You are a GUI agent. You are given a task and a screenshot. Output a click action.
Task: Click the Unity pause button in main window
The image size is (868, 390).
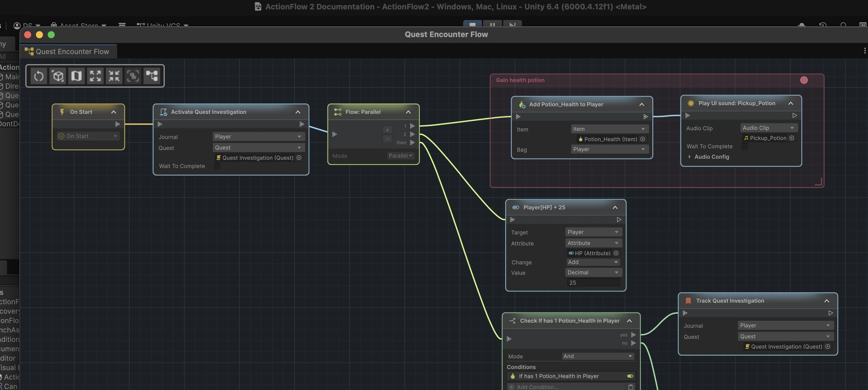[x=492, y=24]
